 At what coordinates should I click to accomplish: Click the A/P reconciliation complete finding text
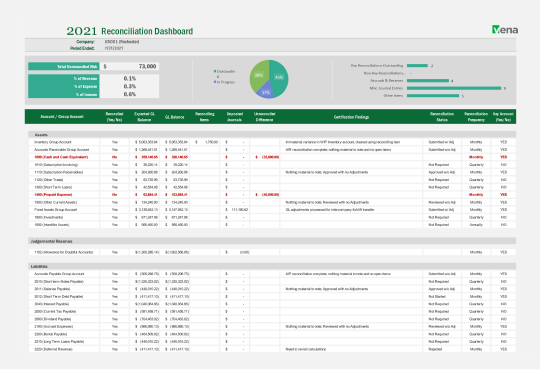pyautogui.click(x=338, y=274)
